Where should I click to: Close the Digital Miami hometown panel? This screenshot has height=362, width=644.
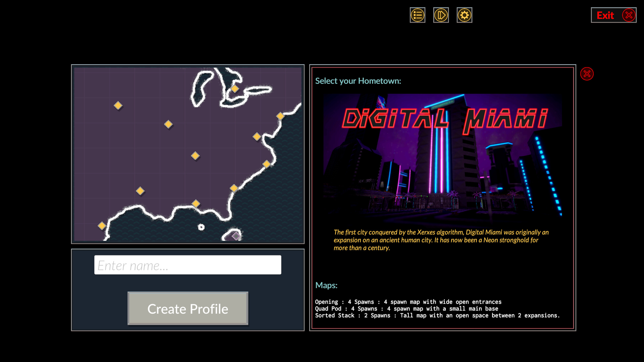(x=587, y=73)
